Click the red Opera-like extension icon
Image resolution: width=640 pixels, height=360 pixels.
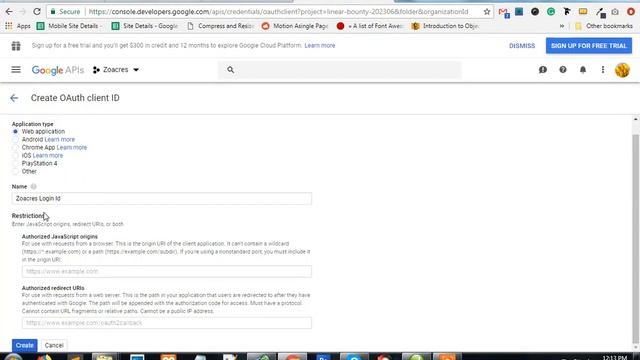631,12
